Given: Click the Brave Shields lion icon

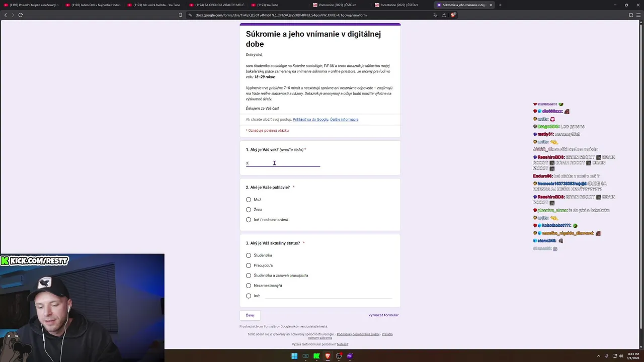Looking at the screenshot, I should [453, 15].
